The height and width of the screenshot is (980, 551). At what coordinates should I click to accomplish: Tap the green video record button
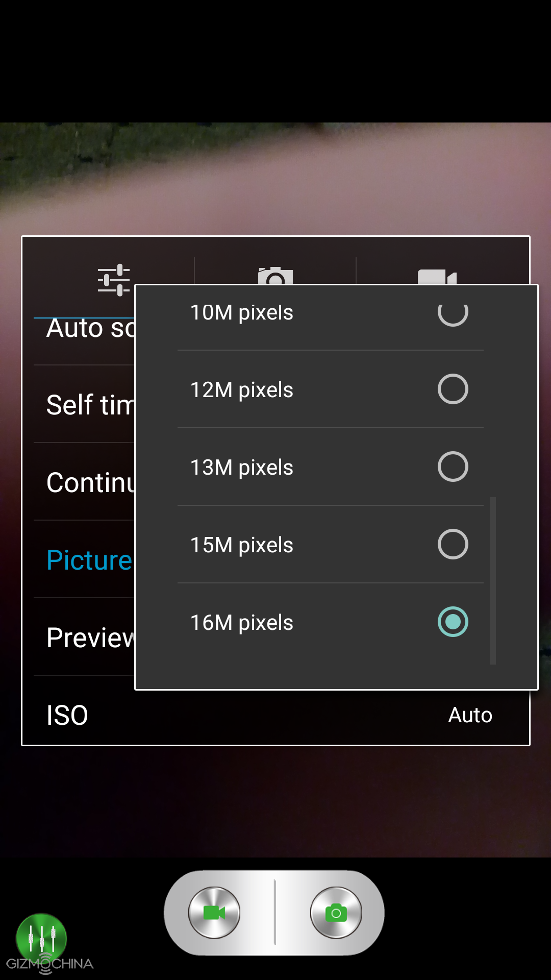[214, 913]
